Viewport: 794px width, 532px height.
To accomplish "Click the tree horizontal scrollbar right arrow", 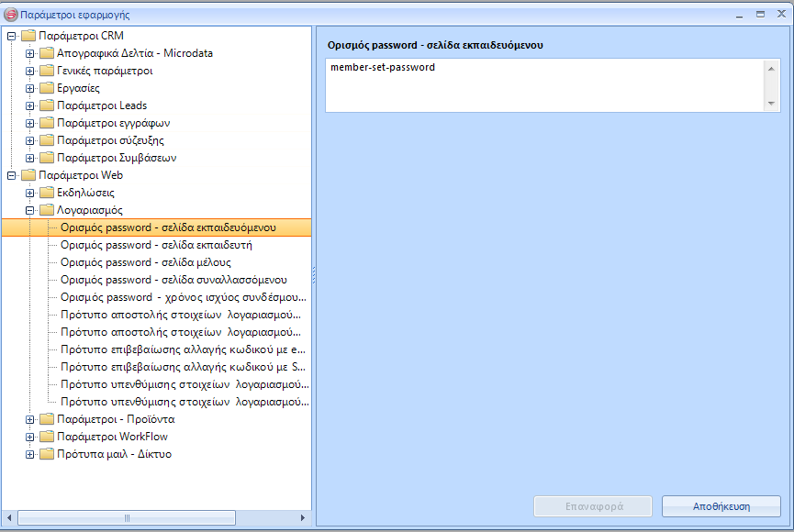I will tap(304, 518).
